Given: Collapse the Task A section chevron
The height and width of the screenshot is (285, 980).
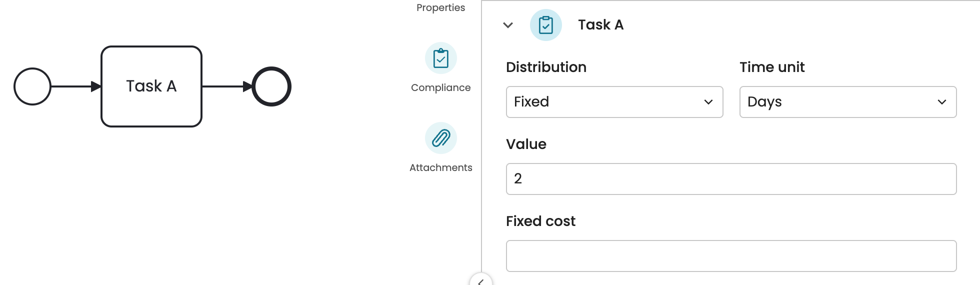Looking at the screenshot, I should pos(508,25).
